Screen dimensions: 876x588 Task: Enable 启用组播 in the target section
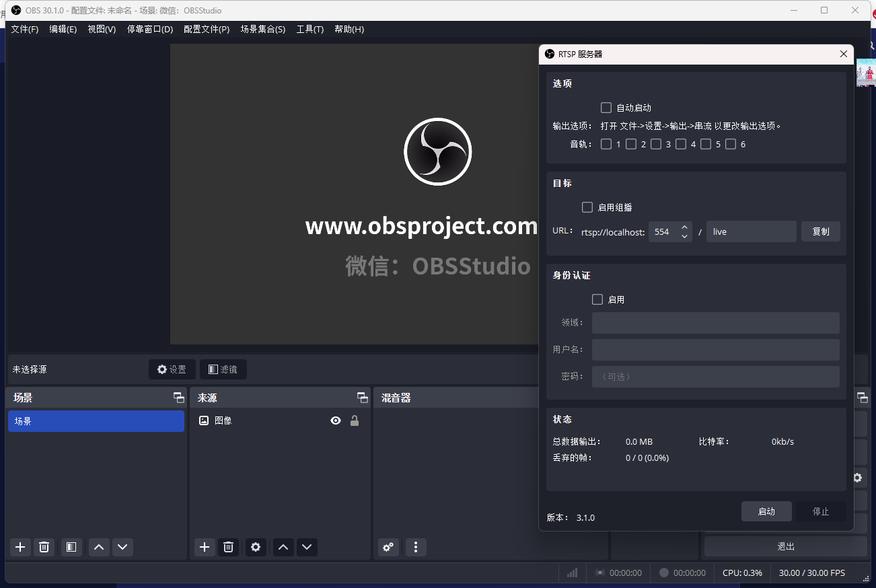pyautogui.click(x=587, y=207)
